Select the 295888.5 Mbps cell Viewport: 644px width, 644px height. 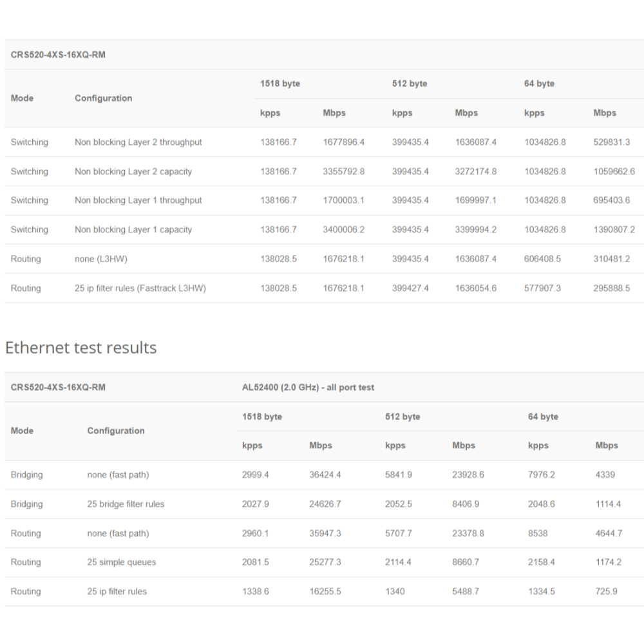point(612,289)
